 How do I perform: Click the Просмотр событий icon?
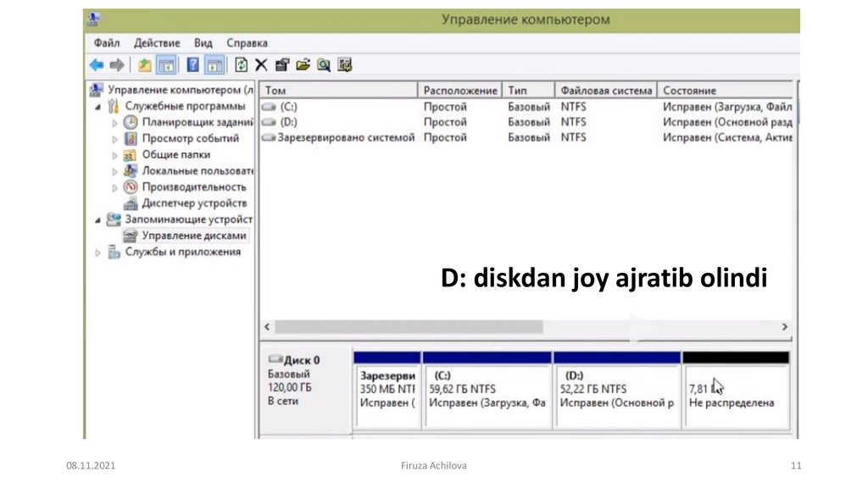131,138
